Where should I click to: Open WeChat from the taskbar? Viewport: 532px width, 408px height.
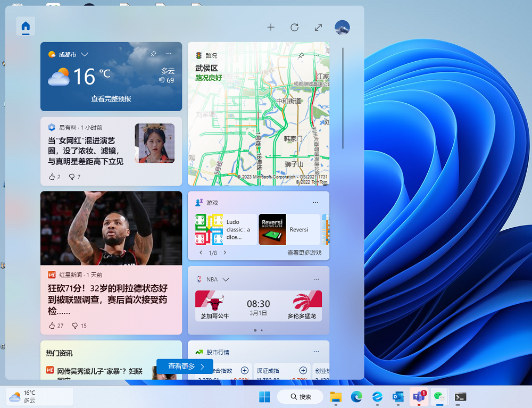tap(440, 396)
